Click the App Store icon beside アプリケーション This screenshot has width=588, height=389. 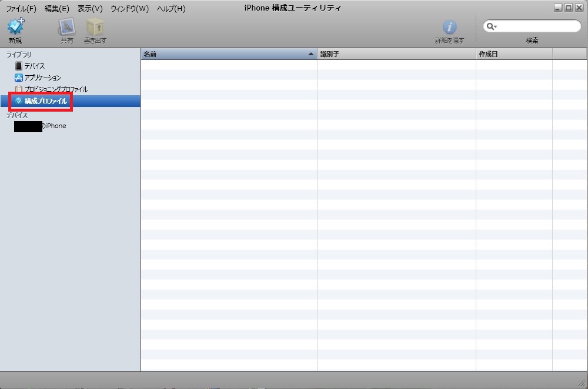[x=18, y=78]
